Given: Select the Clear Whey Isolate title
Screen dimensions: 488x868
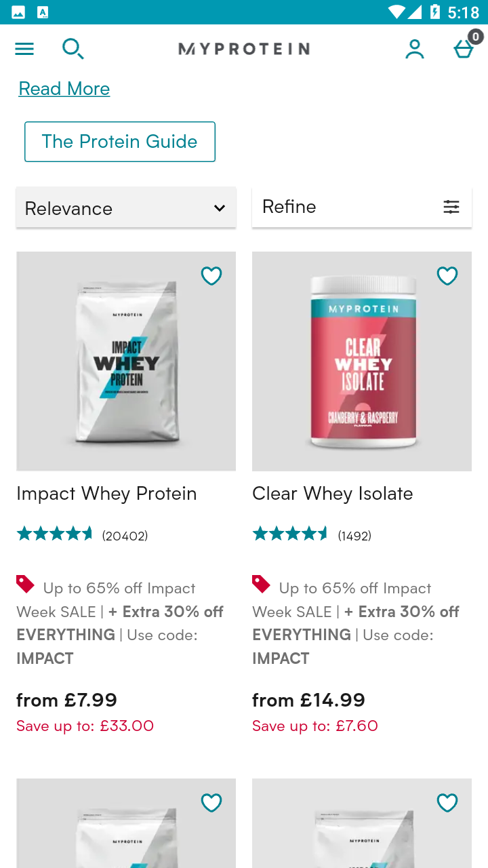Looking at the screenshot, I should [x=332, y=494].
